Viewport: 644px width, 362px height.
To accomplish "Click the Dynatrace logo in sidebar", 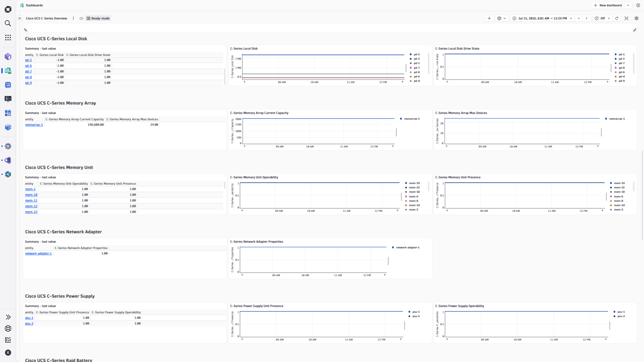I will tap(8, 10).
